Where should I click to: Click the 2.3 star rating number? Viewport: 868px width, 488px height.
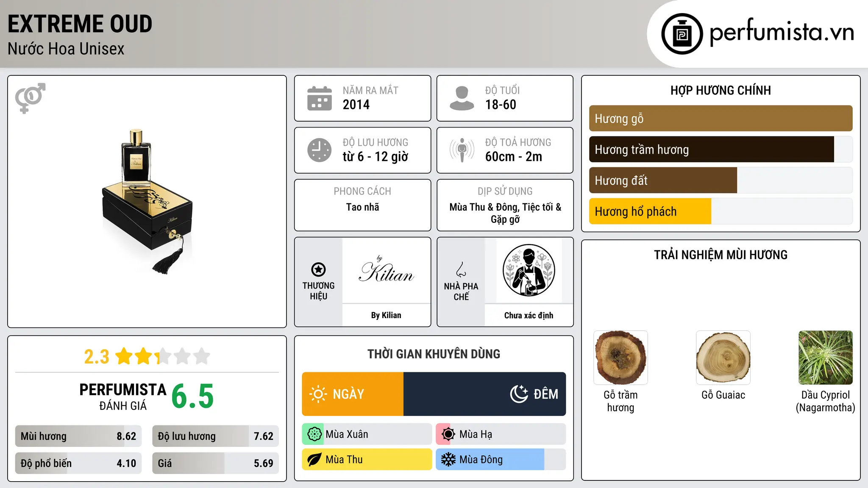(97, 357)
